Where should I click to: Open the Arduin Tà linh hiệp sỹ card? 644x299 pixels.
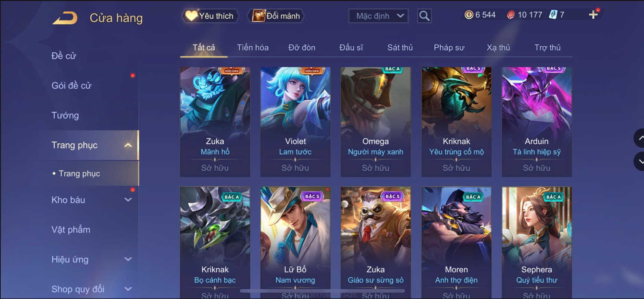pos(537,122)
